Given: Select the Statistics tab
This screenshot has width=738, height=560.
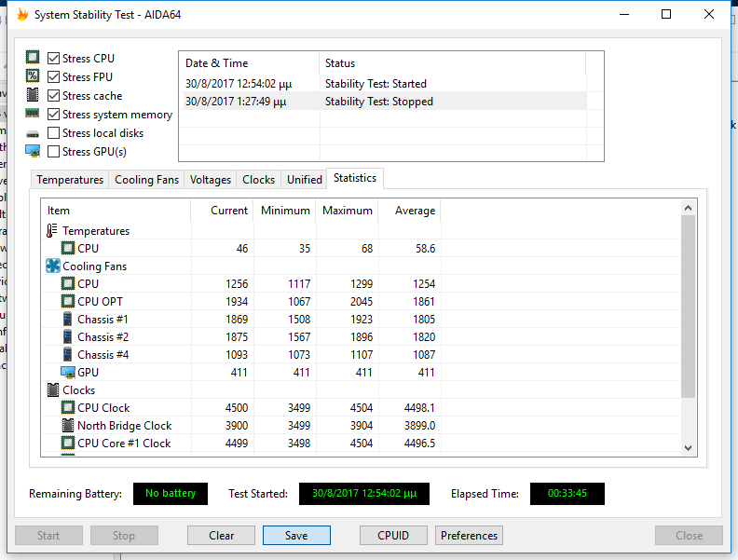Looking at the screenshot, I should [355, 178].
